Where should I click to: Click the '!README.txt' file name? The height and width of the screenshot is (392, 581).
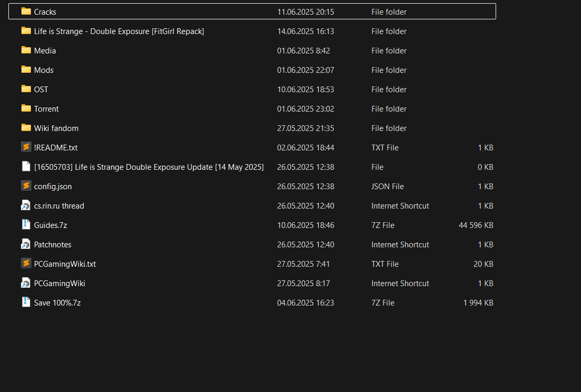(56, 147)
